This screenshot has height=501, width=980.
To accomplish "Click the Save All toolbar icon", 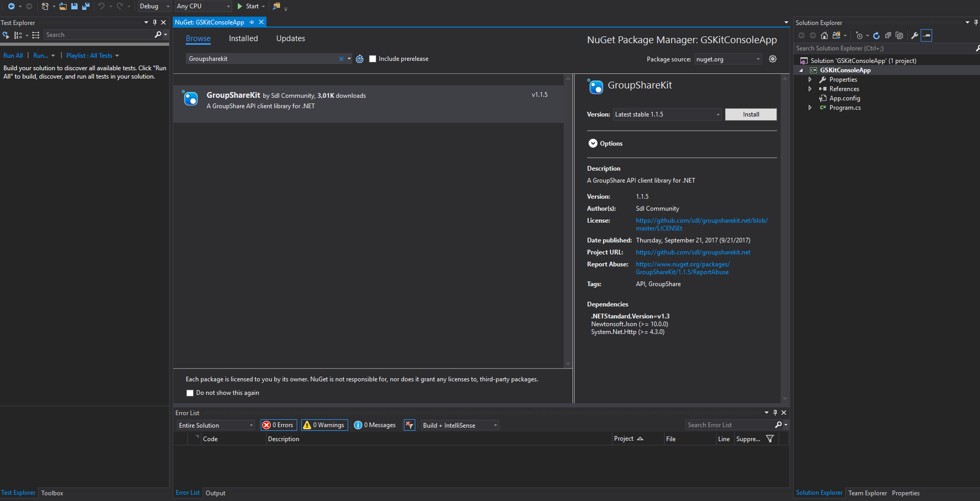I will (85, 6).
